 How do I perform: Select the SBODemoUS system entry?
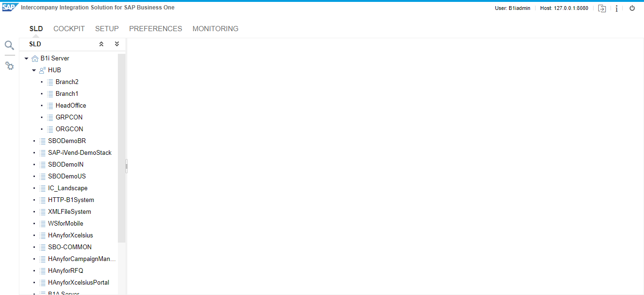pos(67,177)
